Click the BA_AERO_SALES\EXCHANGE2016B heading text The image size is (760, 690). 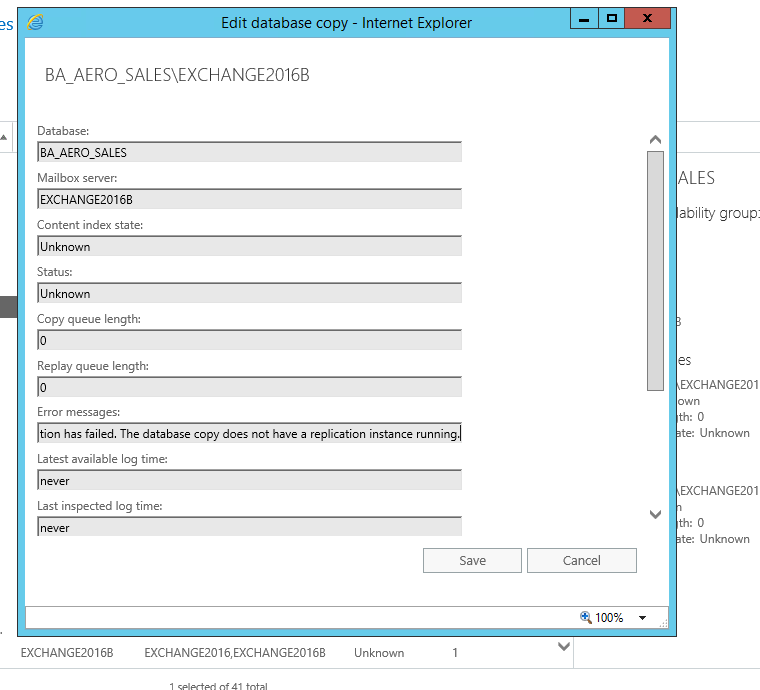click(177, 75)
